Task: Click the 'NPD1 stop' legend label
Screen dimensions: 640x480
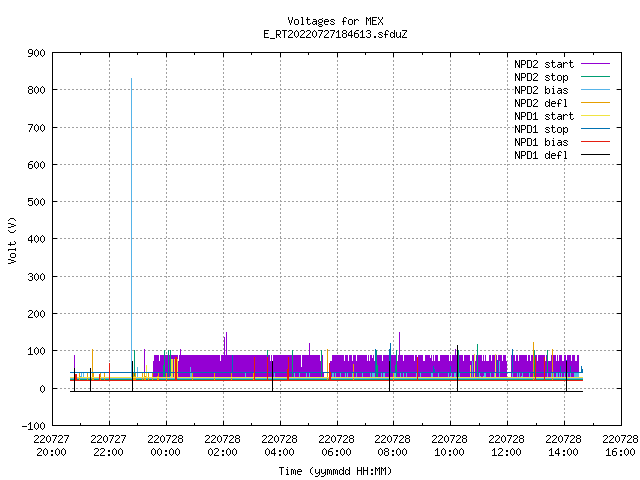Action: (x=541, y=129)
